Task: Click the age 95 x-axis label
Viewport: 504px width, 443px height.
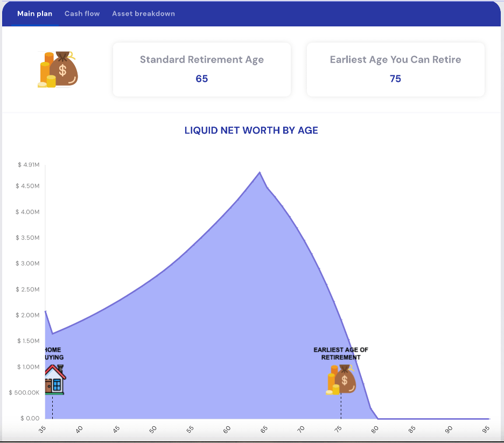Action: point(486,429)
